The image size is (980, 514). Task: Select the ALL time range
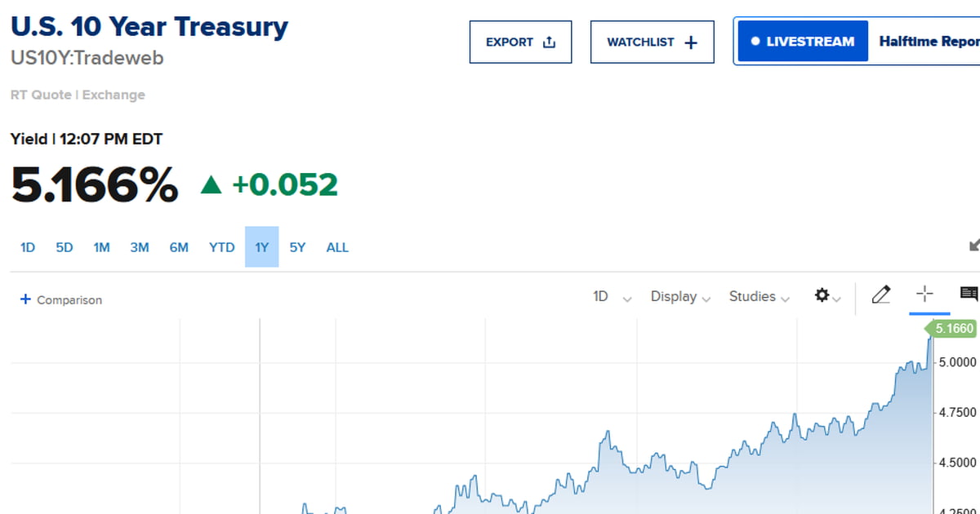coord(337,247)
